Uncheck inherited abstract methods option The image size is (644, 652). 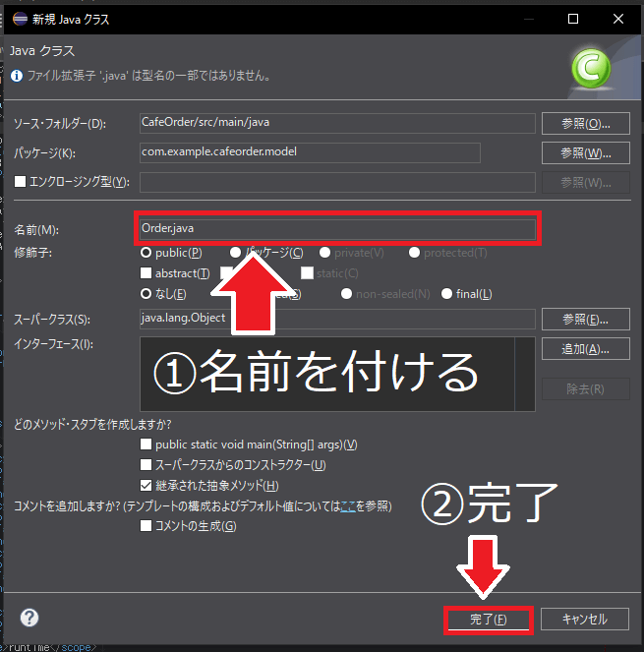[x=146, y=486]
